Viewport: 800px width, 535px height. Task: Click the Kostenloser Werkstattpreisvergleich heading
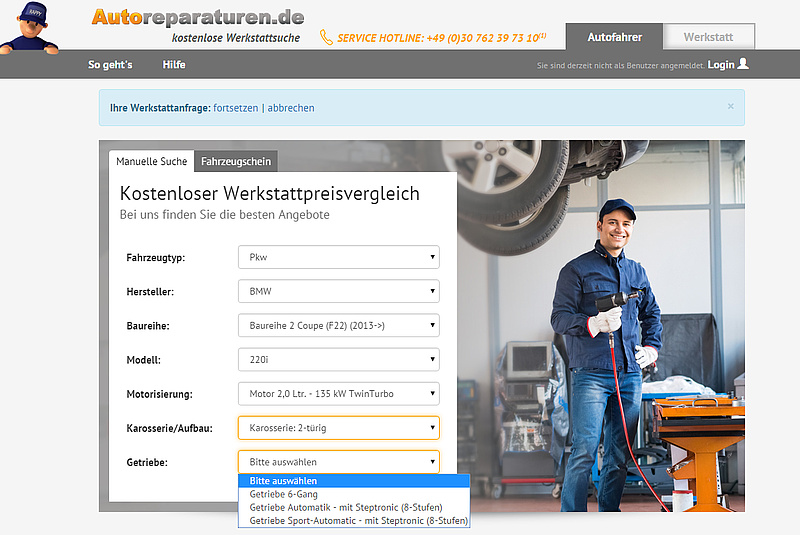tap(269, 194)
